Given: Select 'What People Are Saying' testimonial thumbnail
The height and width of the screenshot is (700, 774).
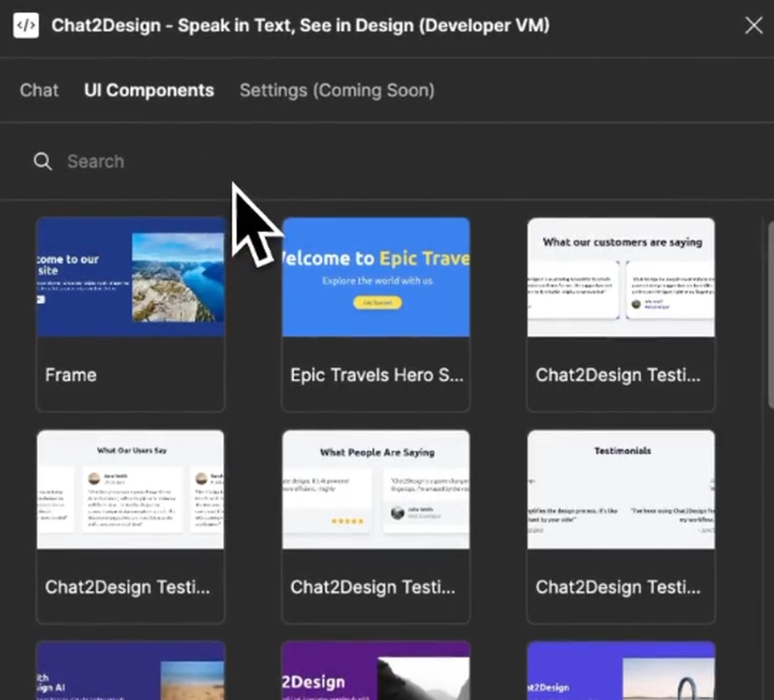Looking at the screenshot, I should (x=375, y=490).
